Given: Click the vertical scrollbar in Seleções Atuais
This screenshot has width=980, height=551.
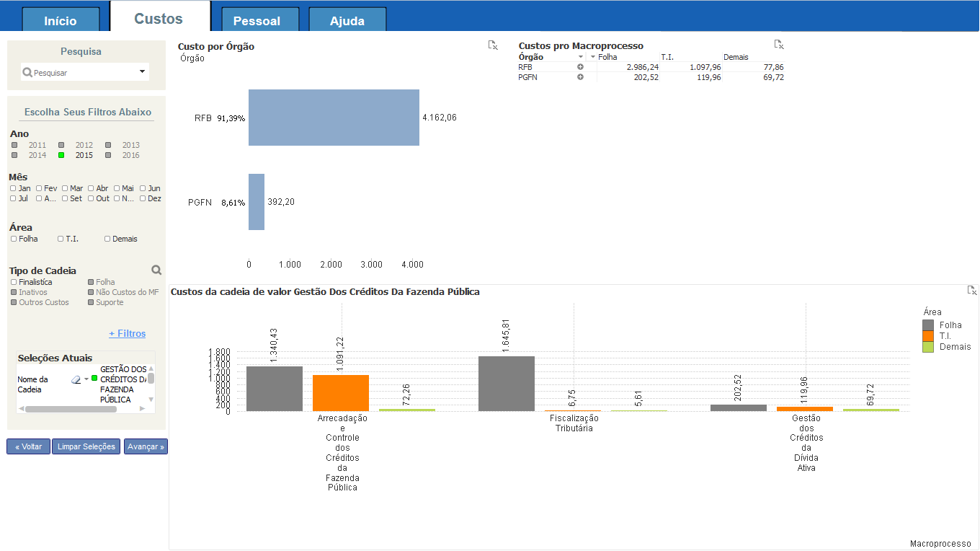Looking at the screenshot, I should click(151, 378).
